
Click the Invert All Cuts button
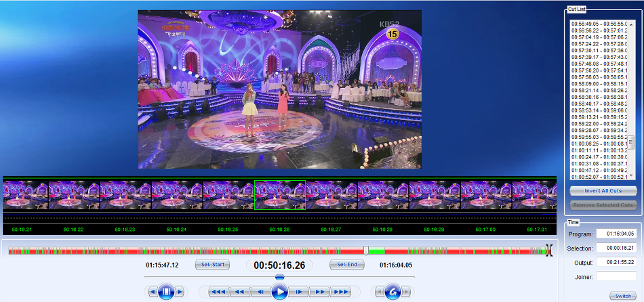click(603, 191)
